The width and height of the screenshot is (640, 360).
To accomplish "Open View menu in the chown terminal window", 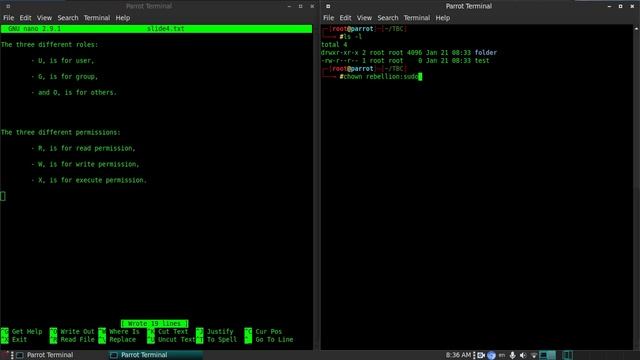I will pos(364,18).
